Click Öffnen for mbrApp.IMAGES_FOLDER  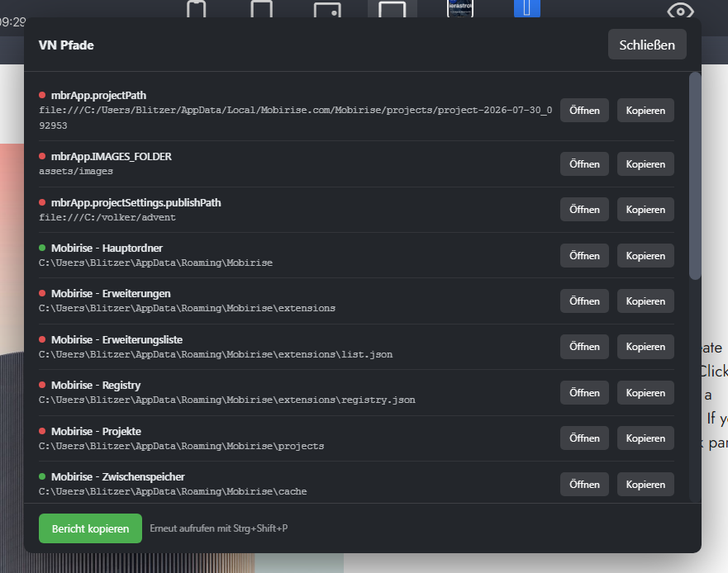click(x=584, y=164)
